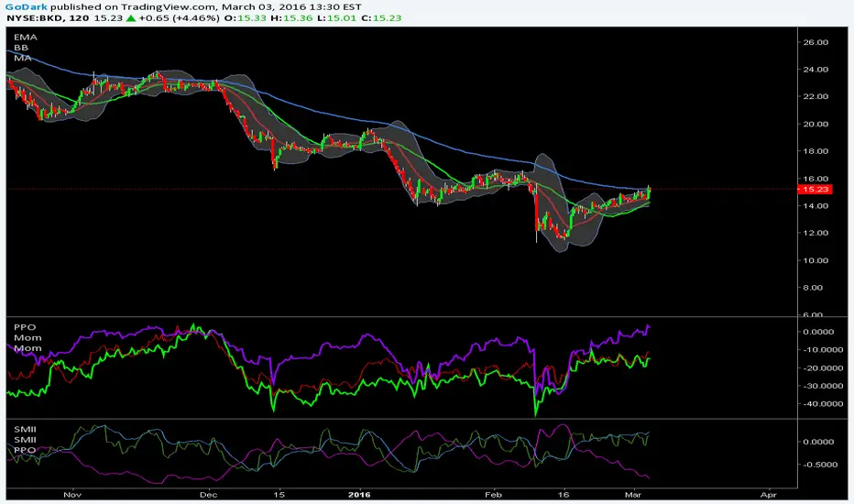This screenshot has width=854, height=504.
Task: Click the -0.5000 SMII axis label
Action: (820, 465)
